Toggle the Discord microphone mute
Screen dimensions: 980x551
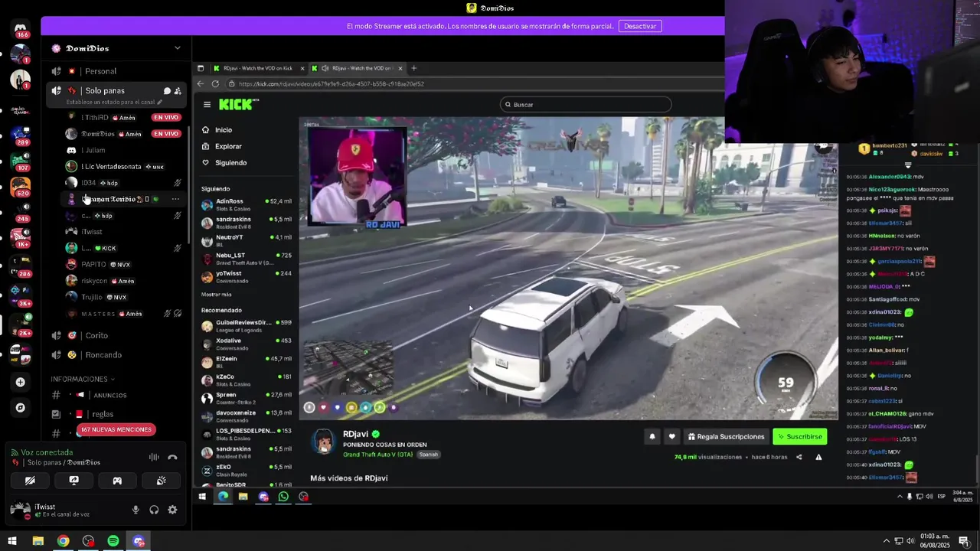click(x=136, y=510)
